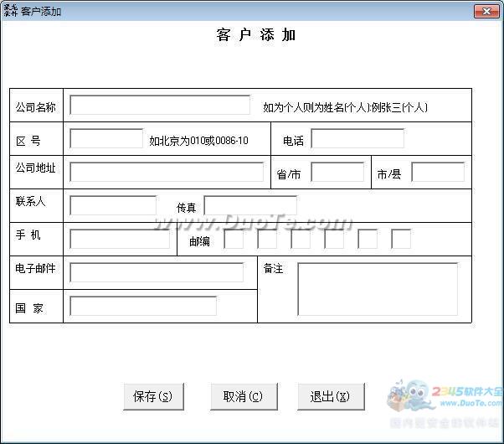Click the second 邮编 digit box
Screen dimensions: 504x444
point(267,239)
